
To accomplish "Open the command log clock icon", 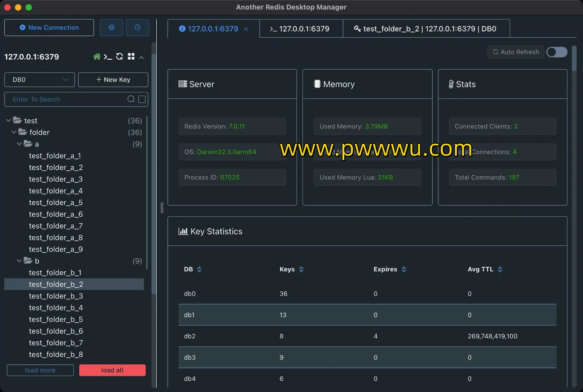I will tap(138, 27).
